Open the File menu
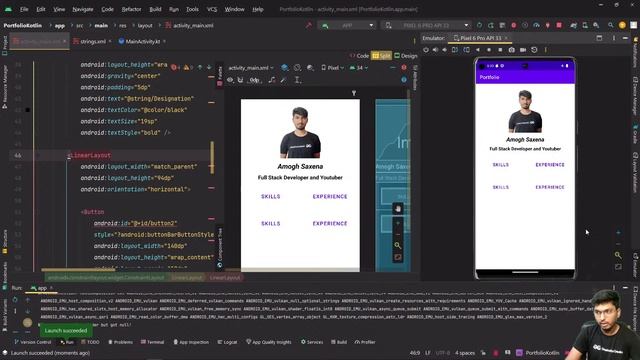The width and height of the screenshot is (640, 360). pyautogui.click(x=24, y=9)
